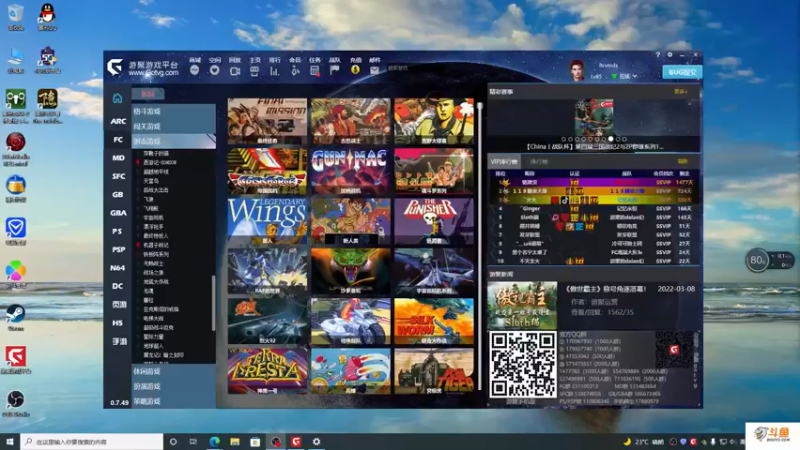Click the tab above the category list

(x=148, y=93)
